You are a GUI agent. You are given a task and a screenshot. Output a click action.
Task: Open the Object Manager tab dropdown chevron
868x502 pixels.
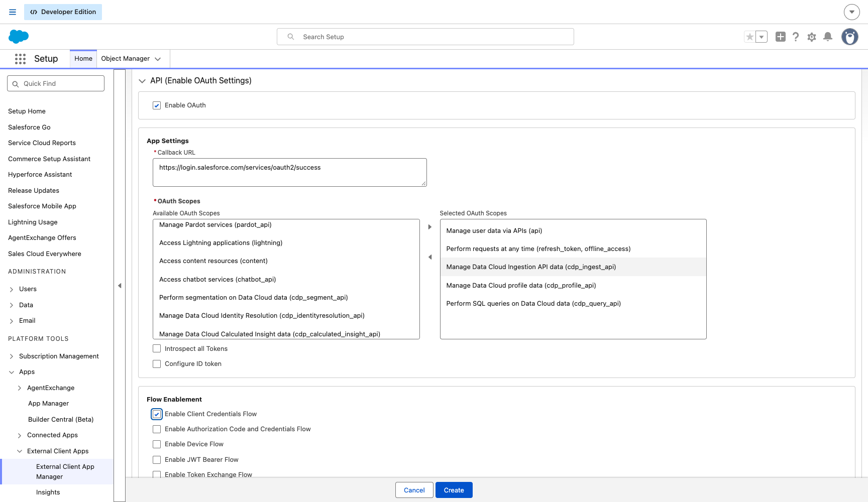tap(158, 59)
